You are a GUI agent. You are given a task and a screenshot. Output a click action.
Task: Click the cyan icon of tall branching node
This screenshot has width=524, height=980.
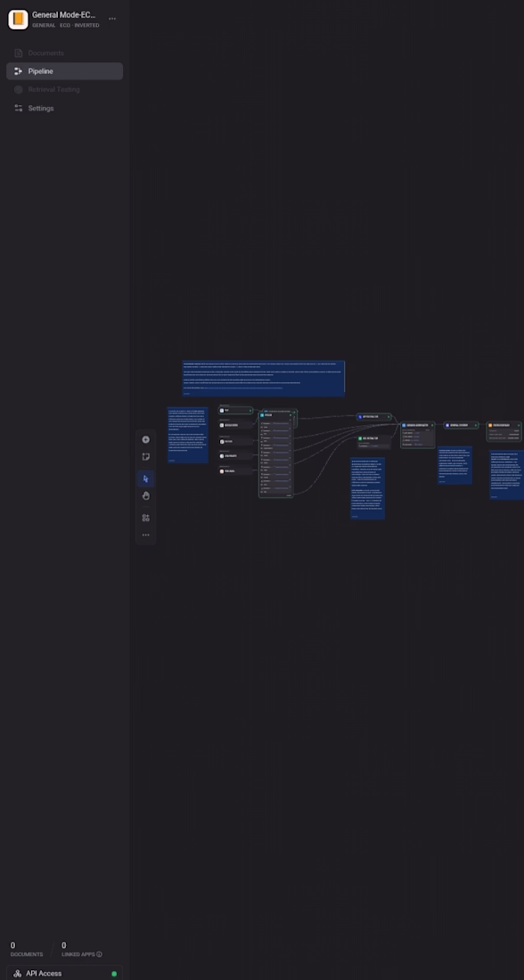pos(263,415)
